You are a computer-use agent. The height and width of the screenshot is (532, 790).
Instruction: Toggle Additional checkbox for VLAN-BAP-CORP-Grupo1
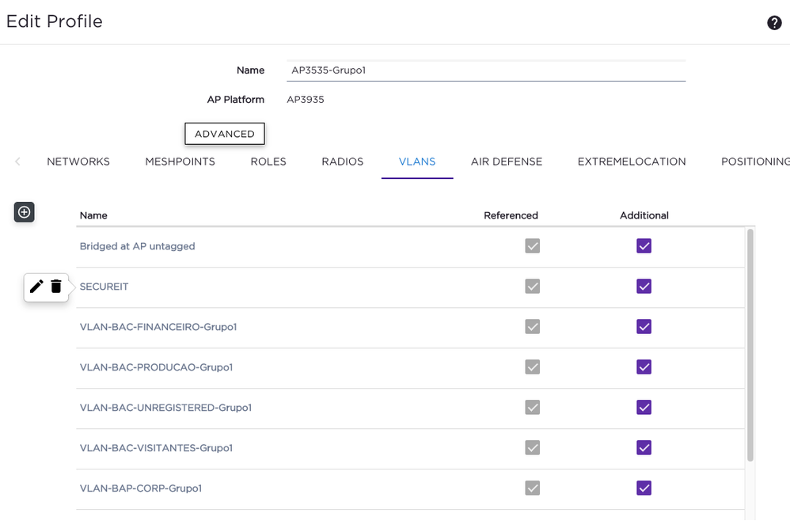click(644, 488)
